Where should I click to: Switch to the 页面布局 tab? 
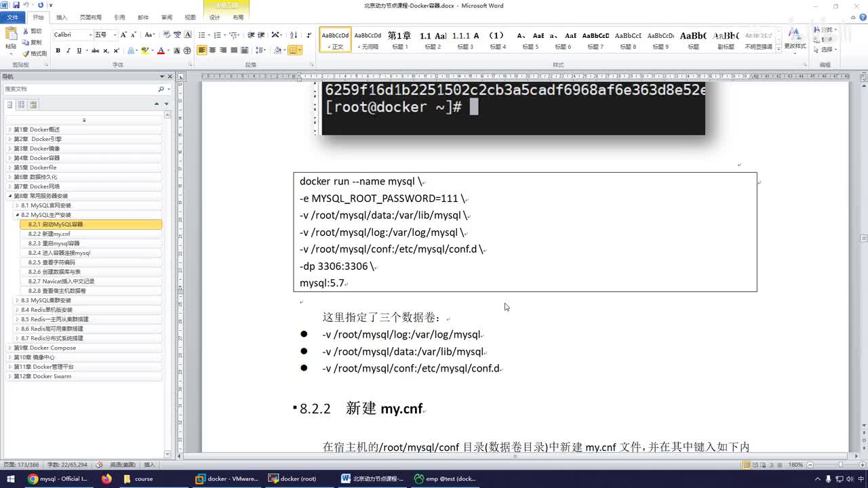[x=90, y=17]
